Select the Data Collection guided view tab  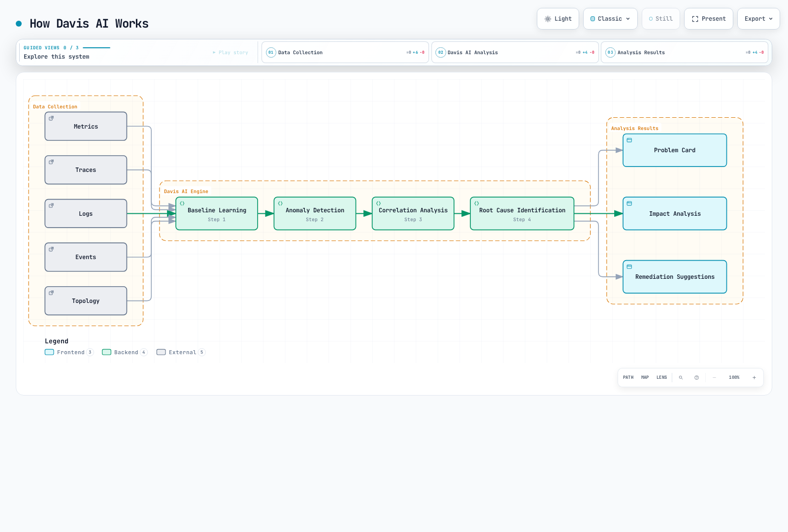coord(345,52)
